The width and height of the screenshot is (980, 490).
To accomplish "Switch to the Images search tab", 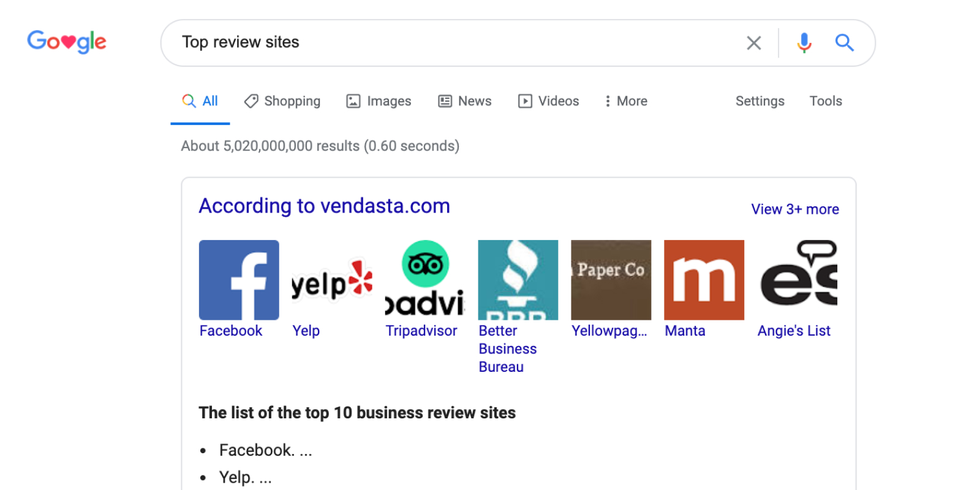I will (x=379, y=100).
